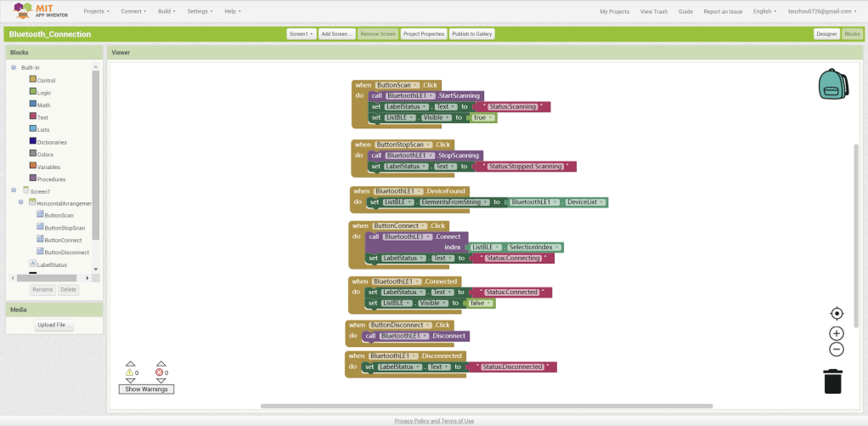
Task: Select the Colors block category
Action: [x=45, y=155]
